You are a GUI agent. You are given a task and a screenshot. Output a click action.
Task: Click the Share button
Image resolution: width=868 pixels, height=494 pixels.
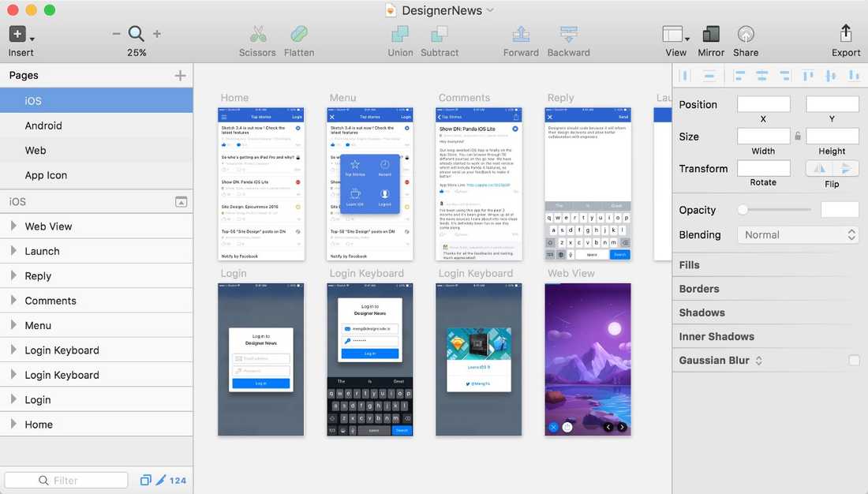[746, 35]
